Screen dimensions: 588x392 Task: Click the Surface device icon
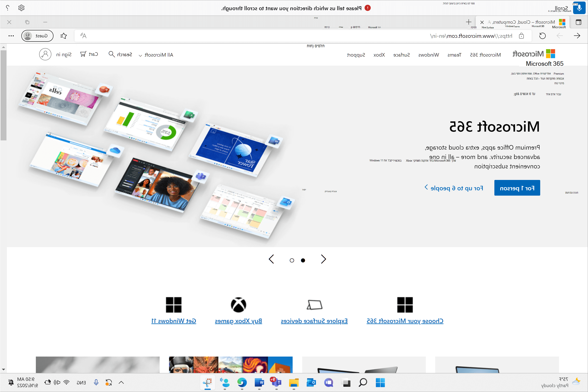(314, 305)
